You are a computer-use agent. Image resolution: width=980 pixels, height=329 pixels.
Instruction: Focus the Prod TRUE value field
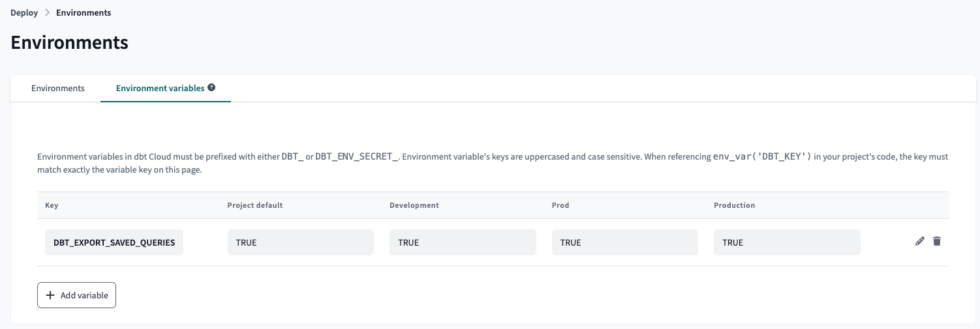[624, 242]
